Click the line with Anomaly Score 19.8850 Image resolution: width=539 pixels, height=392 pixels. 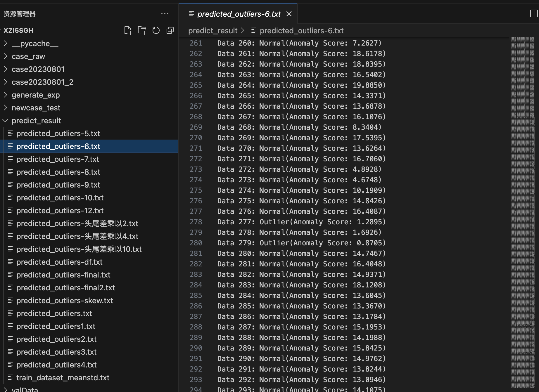(x=301, y=85)
